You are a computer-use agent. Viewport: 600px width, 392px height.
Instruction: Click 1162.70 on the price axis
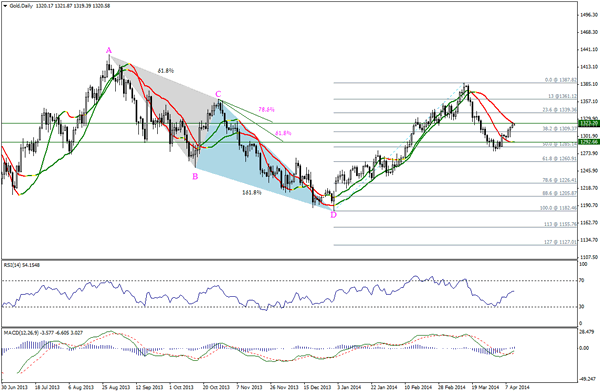click(x=589, y=223)
